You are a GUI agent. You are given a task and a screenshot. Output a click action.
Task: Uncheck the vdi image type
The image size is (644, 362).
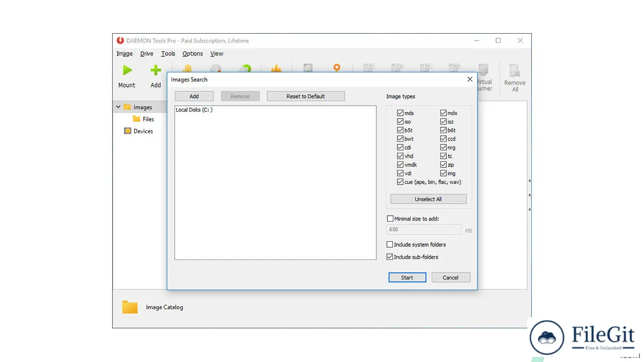(400, 173)
